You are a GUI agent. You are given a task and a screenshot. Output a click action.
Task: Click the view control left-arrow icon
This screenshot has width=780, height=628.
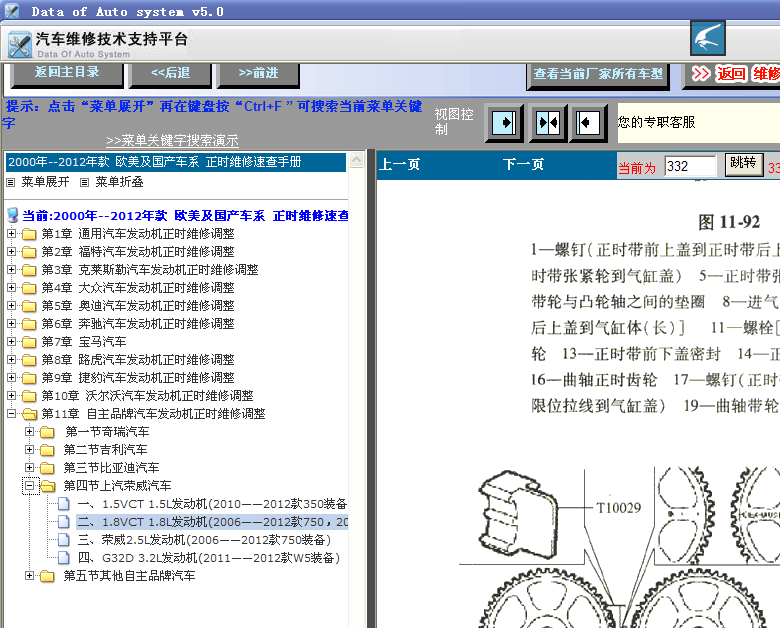588,122
